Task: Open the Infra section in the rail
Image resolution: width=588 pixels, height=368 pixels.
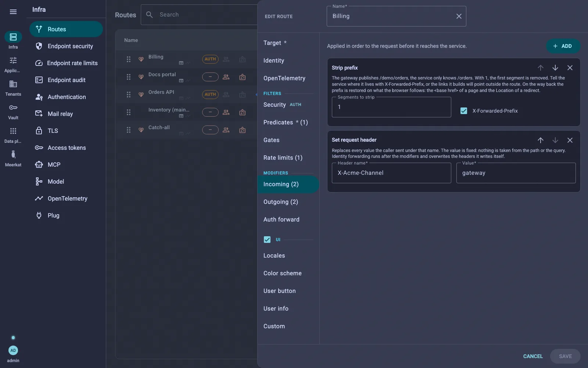Action: click(13, 40)
